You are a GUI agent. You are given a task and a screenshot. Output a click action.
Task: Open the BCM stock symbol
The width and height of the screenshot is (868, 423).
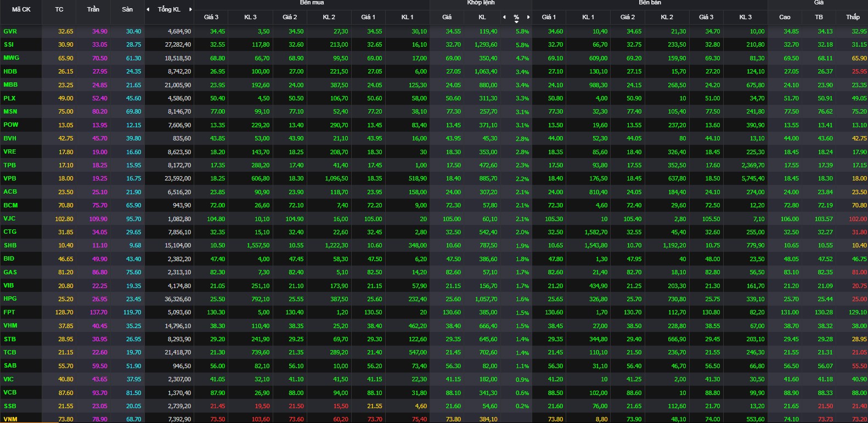point(10,205)
